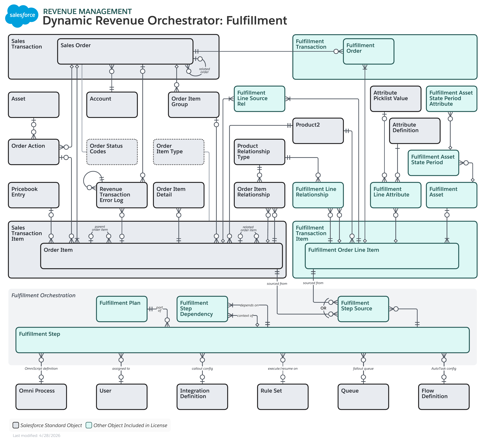Select the Pricebook Entry box

(x=34, y=195)
